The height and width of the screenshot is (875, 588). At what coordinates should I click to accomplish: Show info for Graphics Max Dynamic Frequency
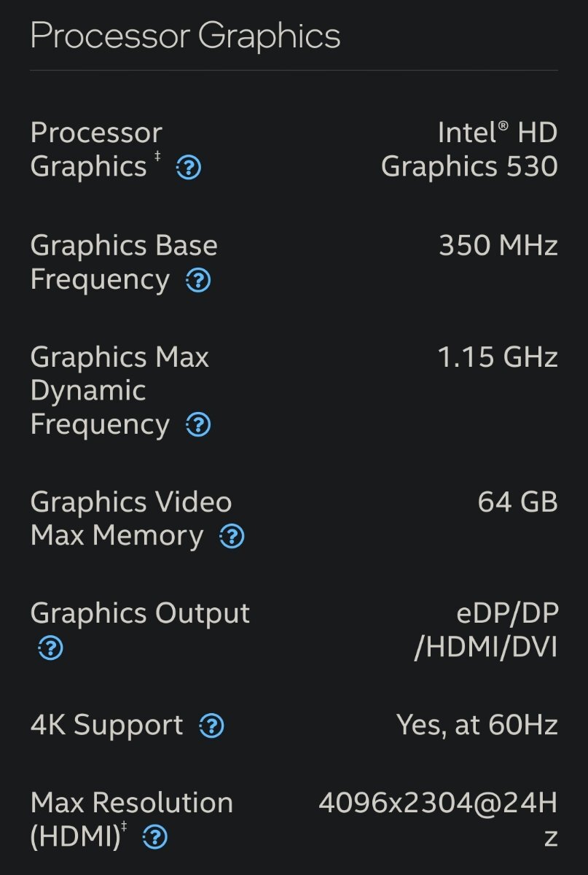198,425
